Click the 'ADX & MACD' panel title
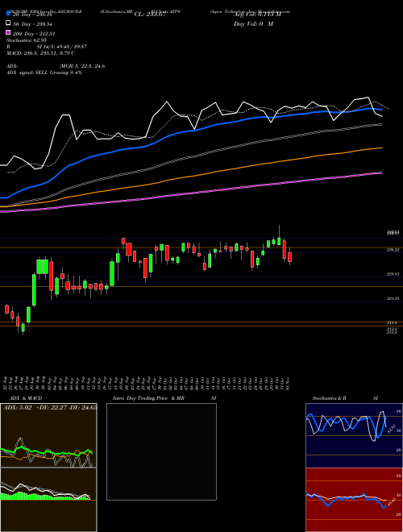Screen dimensions: 403x532 tap(26, 398)
